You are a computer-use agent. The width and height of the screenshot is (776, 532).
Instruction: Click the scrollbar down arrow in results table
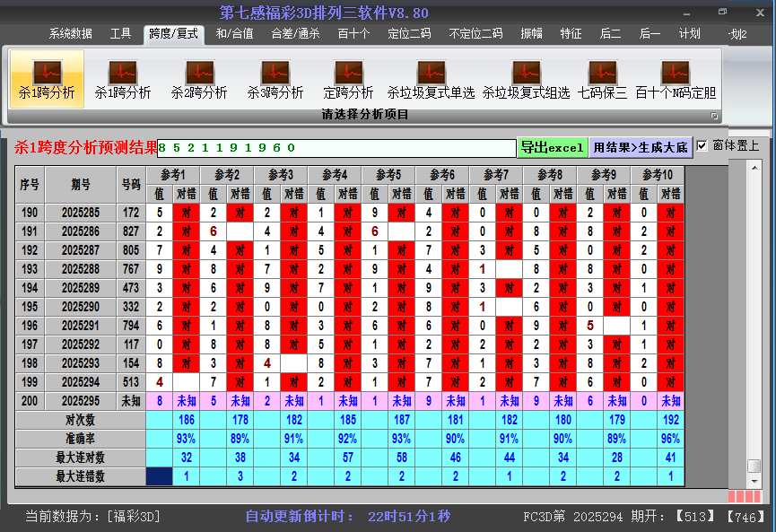[x=754, y=480]
